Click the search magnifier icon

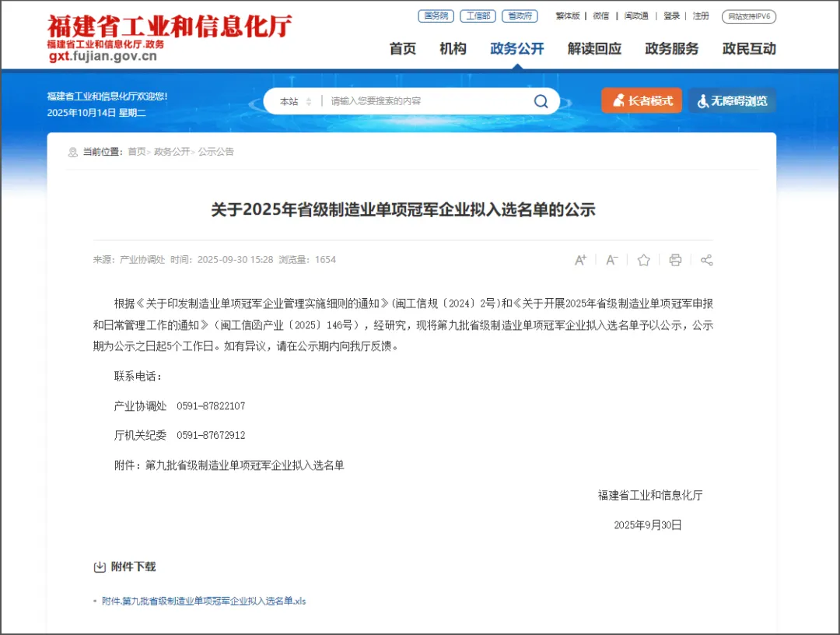[x=541, y=101]
